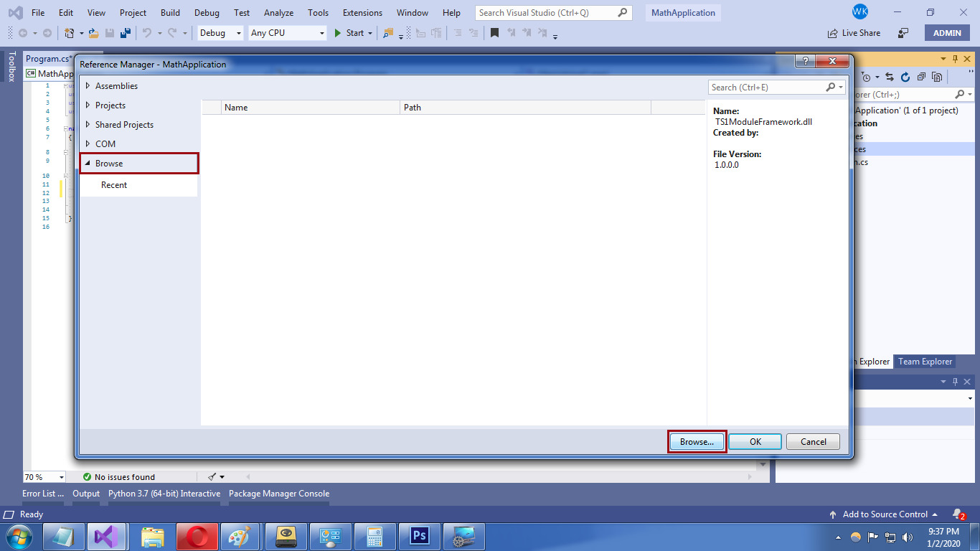This screenshot has height=551, width=980.
Task: Open the notifications bell in status bar
Action: pyautogui.click(x=958, y=514)
